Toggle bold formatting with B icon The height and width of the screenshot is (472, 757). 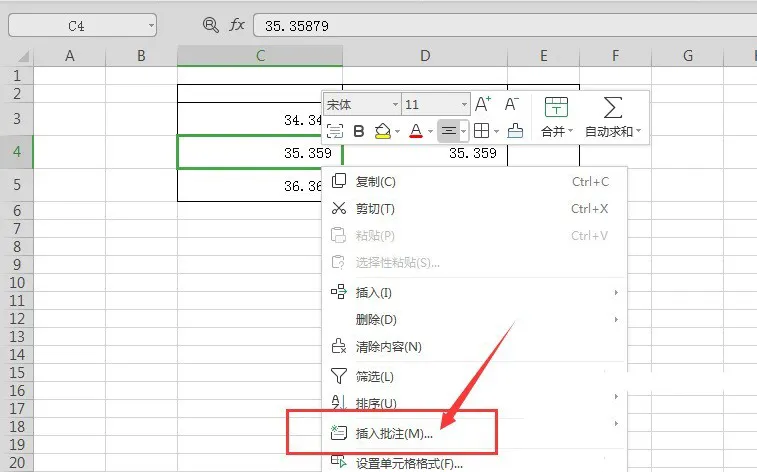pos(359,131)
